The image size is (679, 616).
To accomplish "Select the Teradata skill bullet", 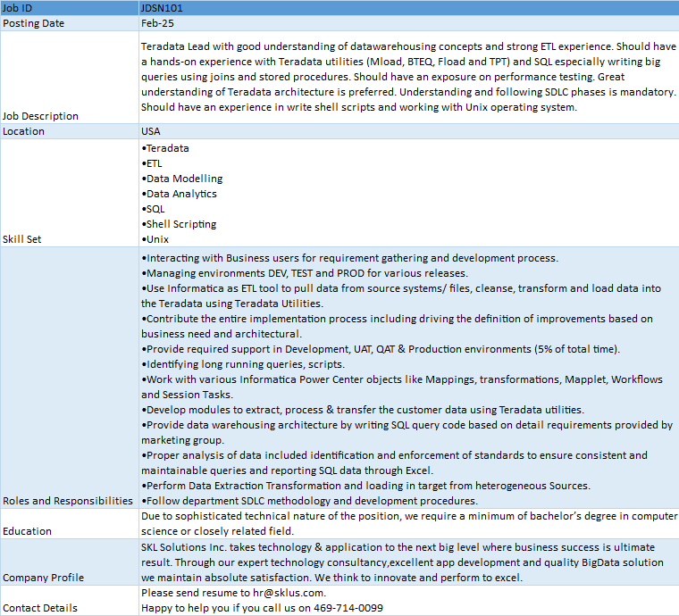I will pos(166,148).
